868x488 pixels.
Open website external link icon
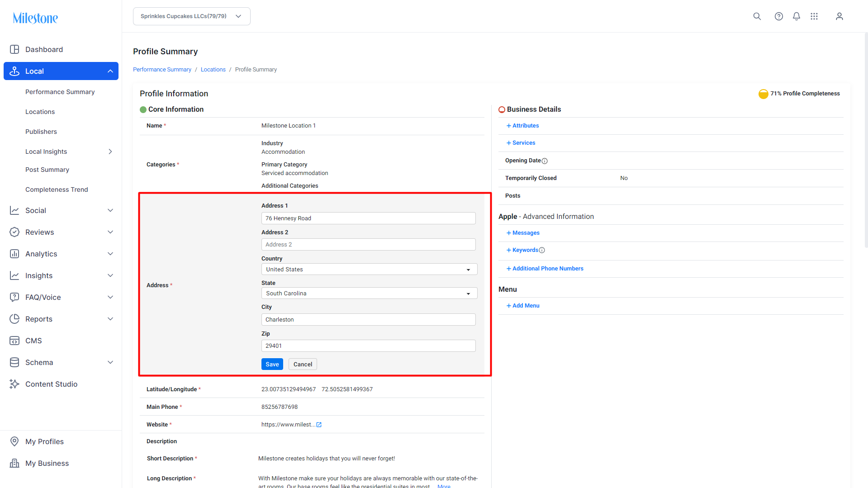pyautogui.click(x=319, y=425)
